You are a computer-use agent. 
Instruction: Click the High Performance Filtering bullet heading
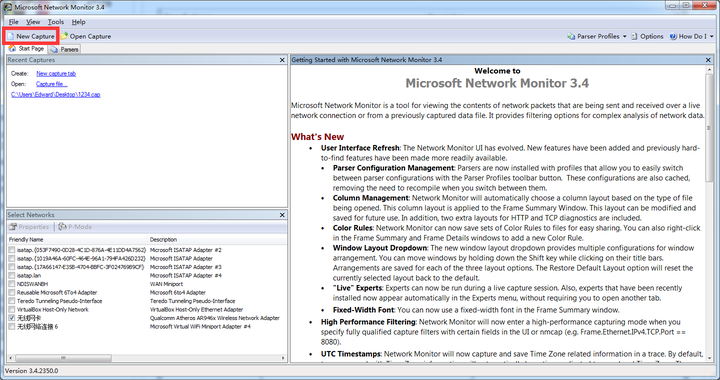(x=368, y=322)
